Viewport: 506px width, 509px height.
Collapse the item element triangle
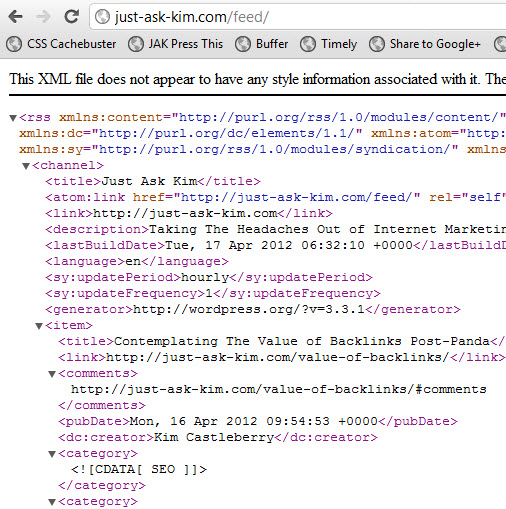point(39,326)
